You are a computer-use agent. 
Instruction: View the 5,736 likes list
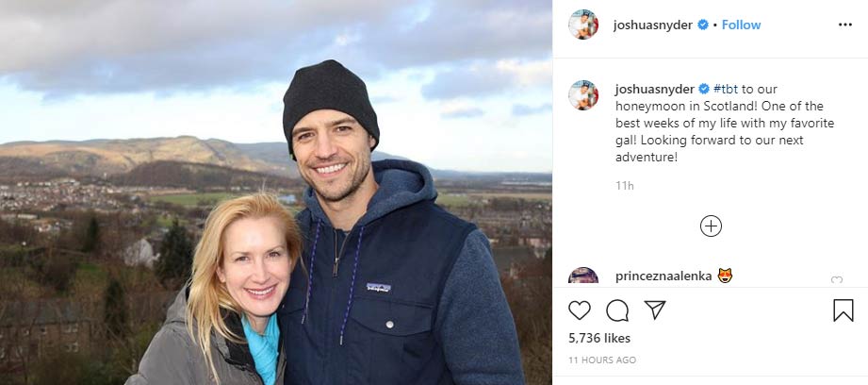pyautogui.click(x=601, y=338)
